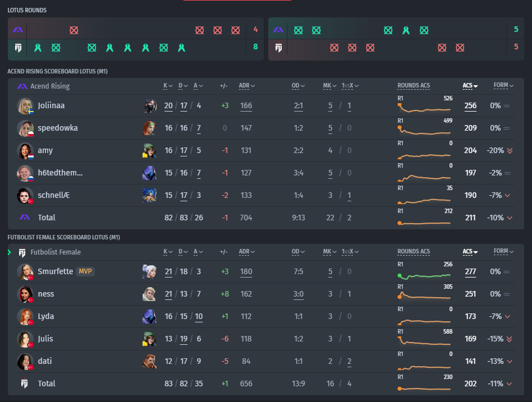This screenshot has height=402, width=532.
Task: Open Futbolist Female team link
Action: click(56, 252)
